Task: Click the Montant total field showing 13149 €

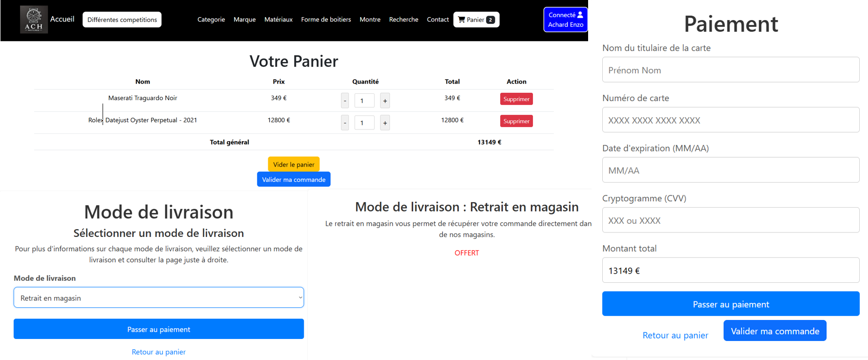Action: click(x=731, y=270)
